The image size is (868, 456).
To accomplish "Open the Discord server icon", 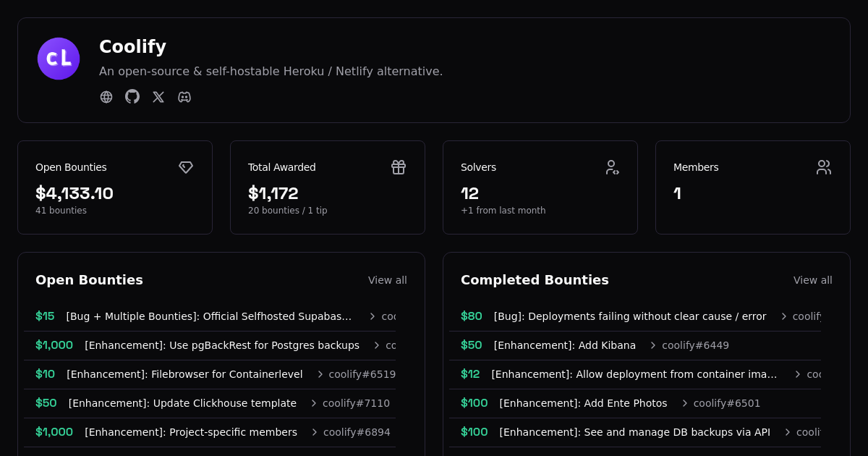I will (x=184, y=97).
